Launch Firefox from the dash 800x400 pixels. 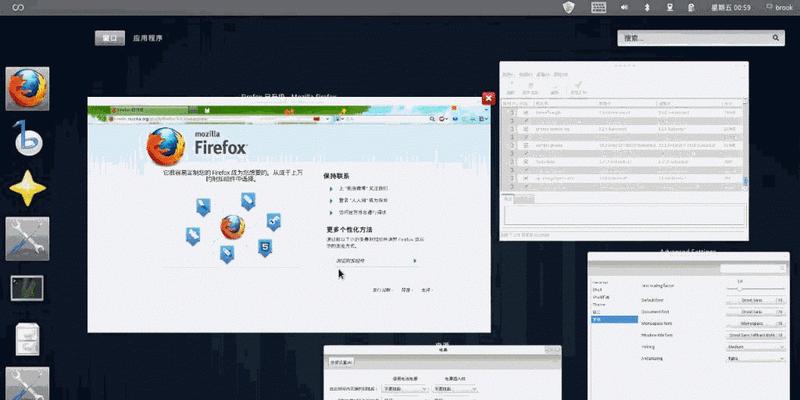click(x=28, y=89)
